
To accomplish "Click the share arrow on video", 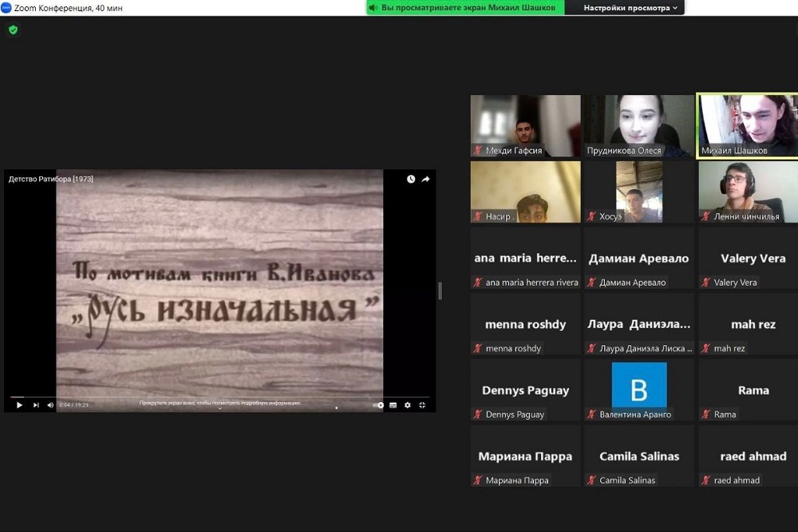I will 425,179.
